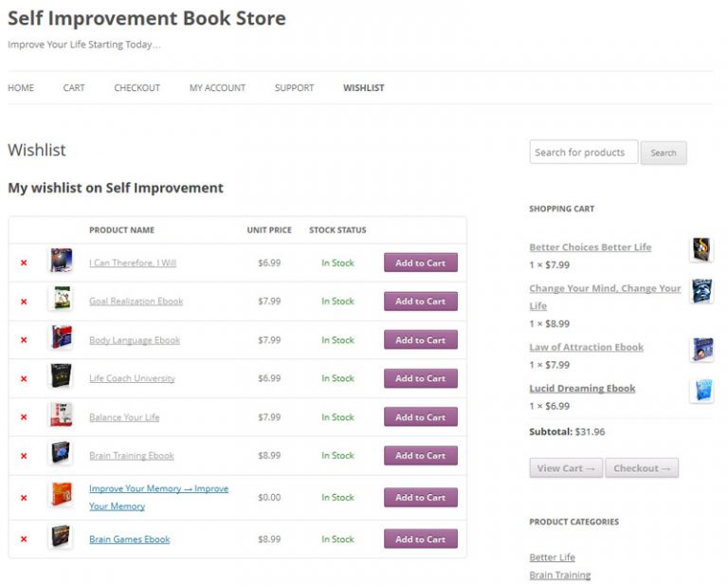
Task: Click the Body Language Ebook cover thumbnail
Action: (62, 338)
